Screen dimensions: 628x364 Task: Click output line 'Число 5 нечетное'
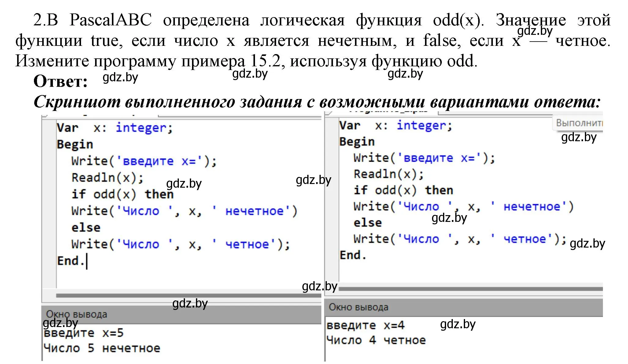[102, 348]
